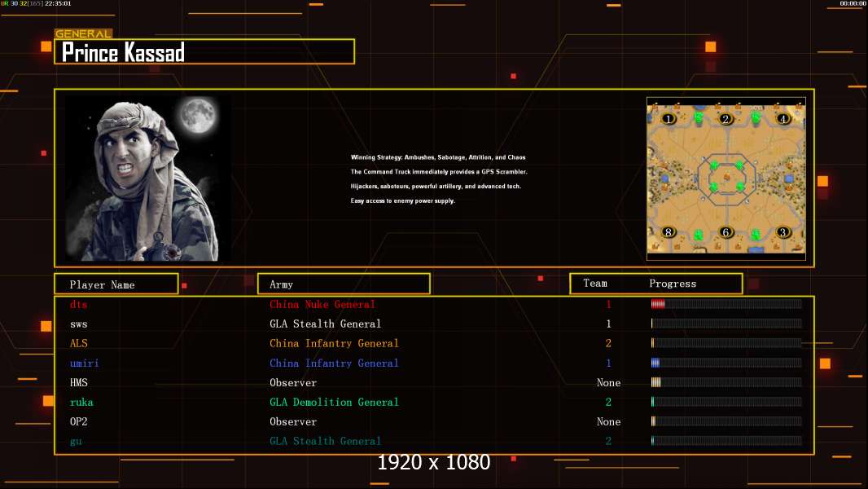Click HMS's loading progress bar
The image size is (868, 489).
(726, 382)
